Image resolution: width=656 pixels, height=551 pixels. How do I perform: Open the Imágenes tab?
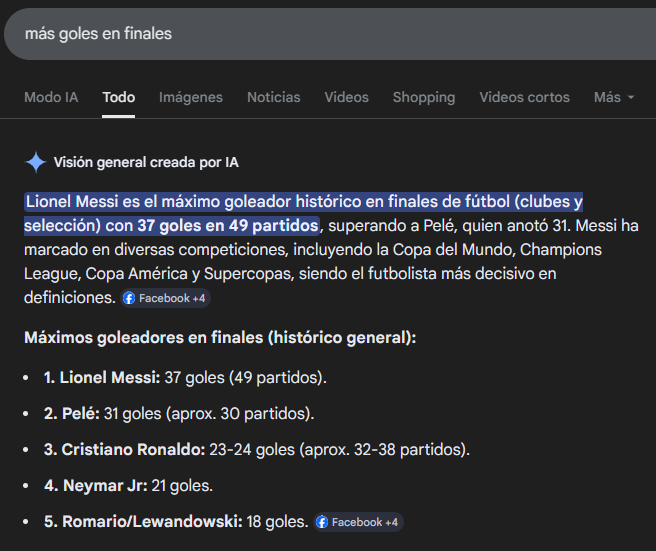[191, 97]
